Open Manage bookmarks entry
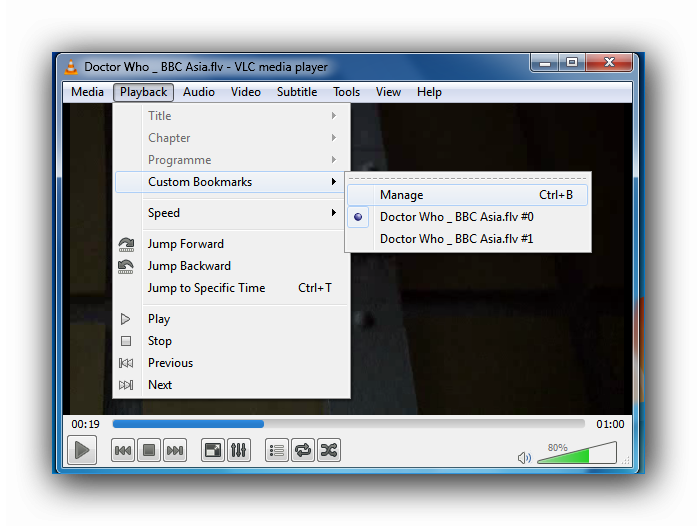 [467, 195]
